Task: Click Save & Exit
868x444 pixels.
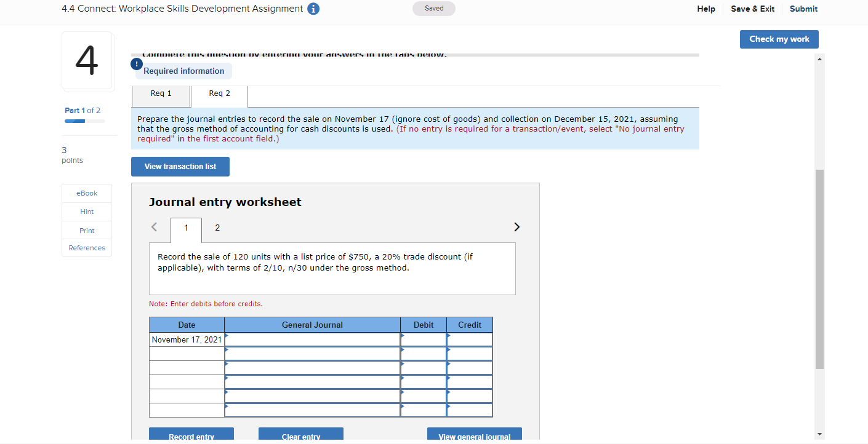Action: pyautogui.click(x=752, y=9)
